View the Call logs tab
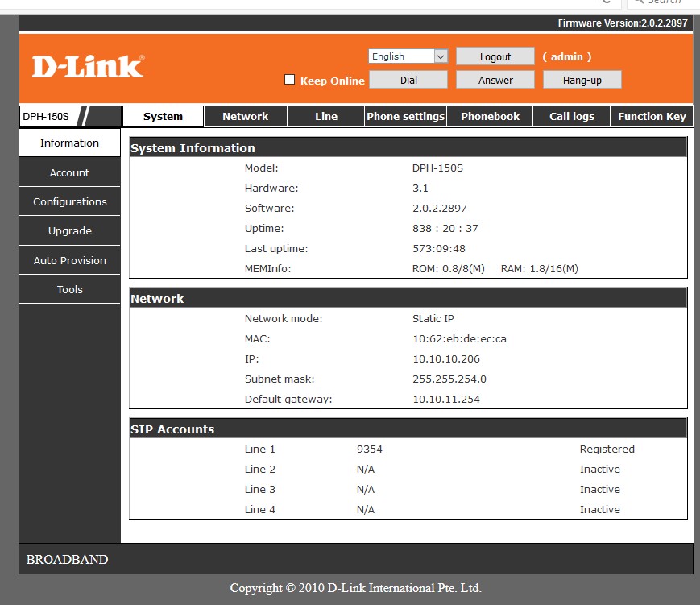Viewport: 700px width, 605px height. [571, 117]
